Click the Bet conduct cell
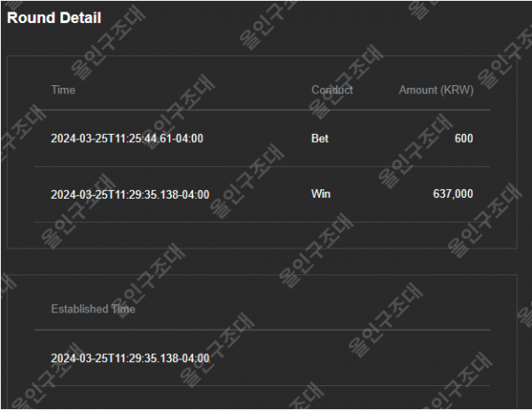The width and height of the screenshot is (532, 410). [x=320, y=138]
